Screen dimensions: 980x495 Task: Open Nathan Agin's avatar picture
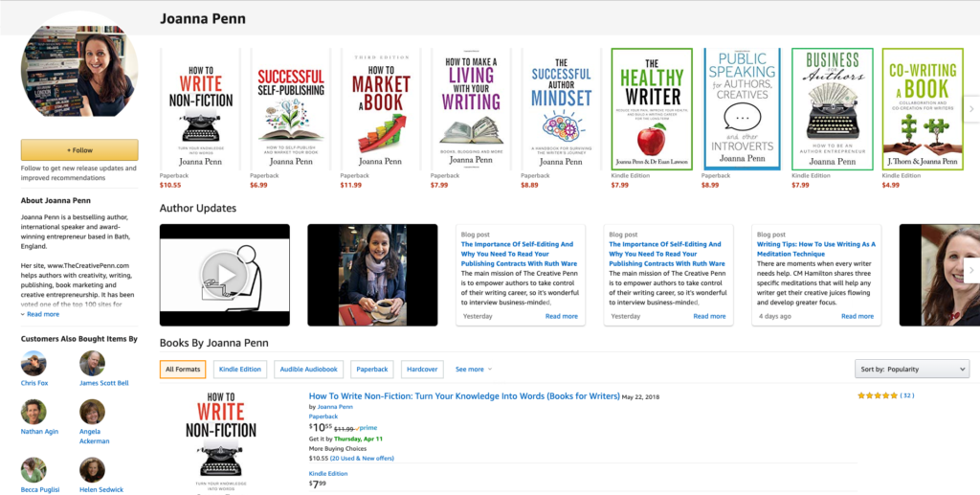[x=33, y=412]
